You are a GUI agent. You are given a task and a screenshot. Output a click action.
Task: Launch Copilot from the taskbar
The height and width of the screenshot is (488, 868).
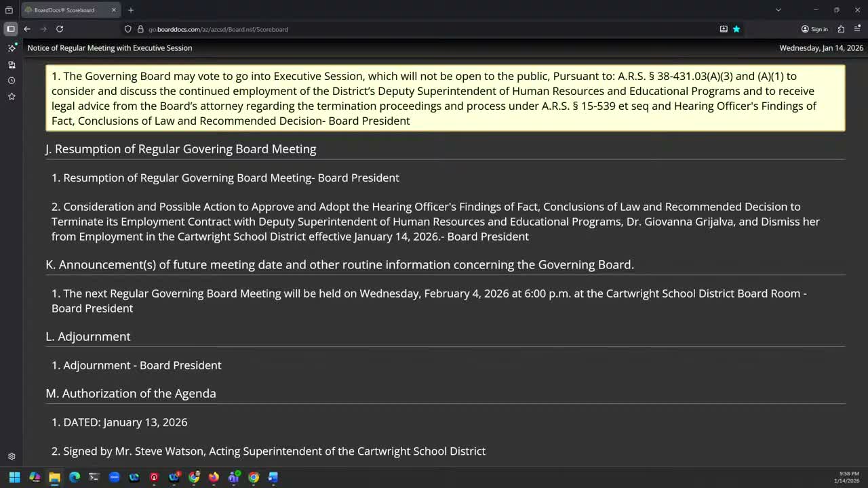coord(35,477)
